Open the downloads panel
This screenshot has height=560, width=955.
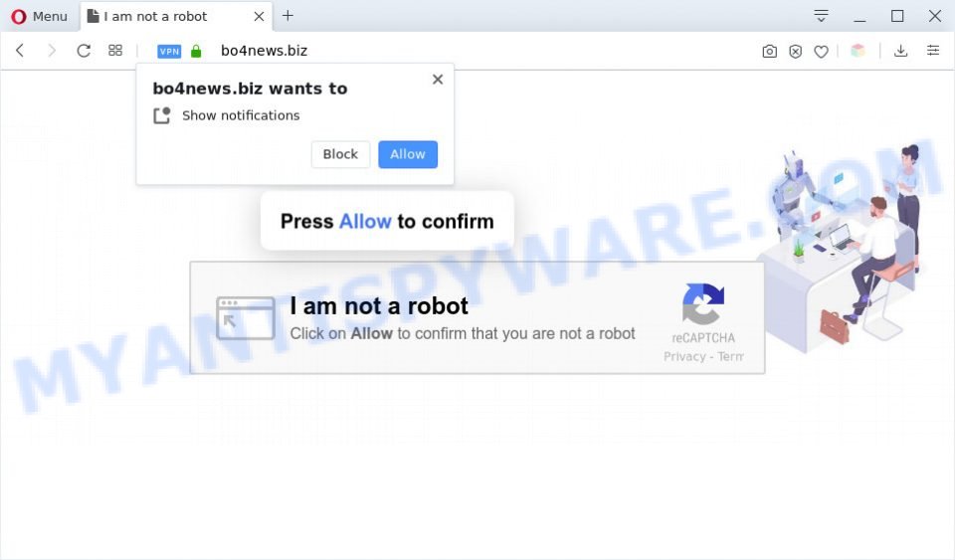(x=901, y=51)
